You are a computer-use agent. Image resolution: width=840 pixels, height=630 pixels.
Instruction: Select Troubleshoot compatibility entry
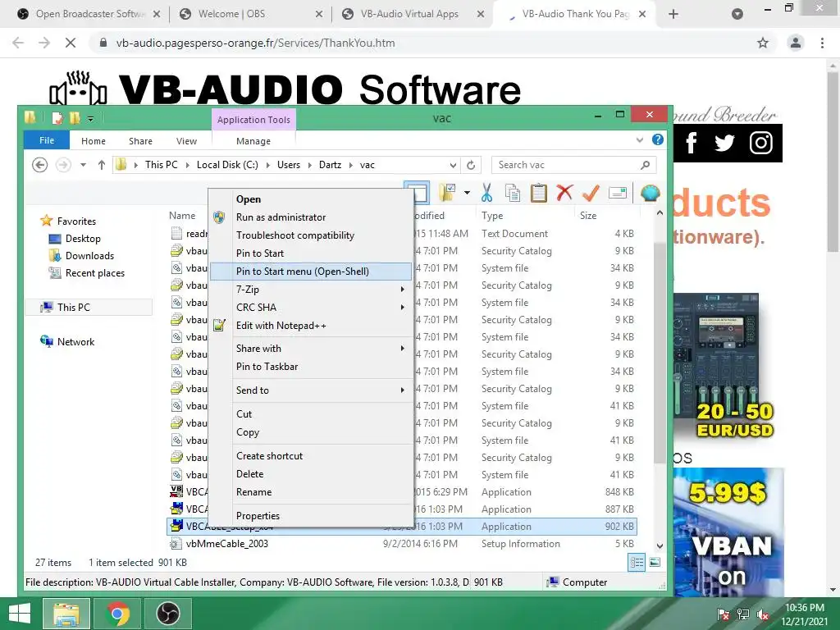point(311,235)
